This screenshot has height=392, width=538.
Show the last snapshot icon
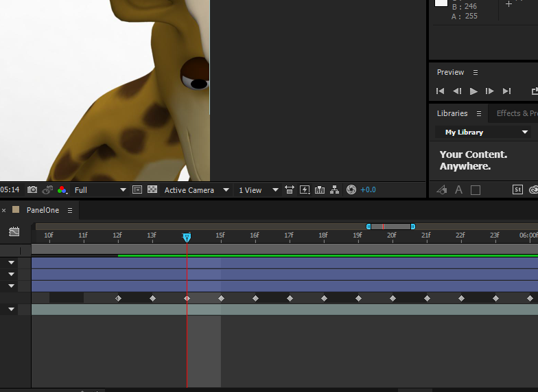(47, 189)
